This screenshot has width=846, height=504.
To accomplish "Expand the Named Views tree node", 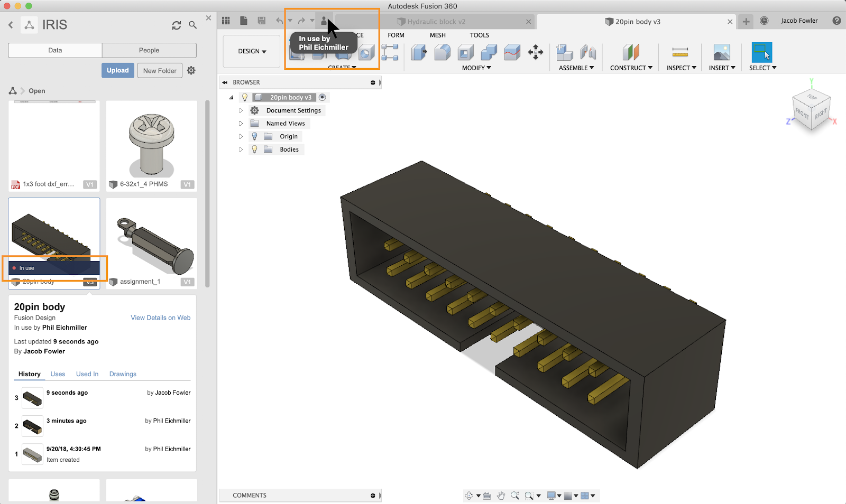I will 241,124.
